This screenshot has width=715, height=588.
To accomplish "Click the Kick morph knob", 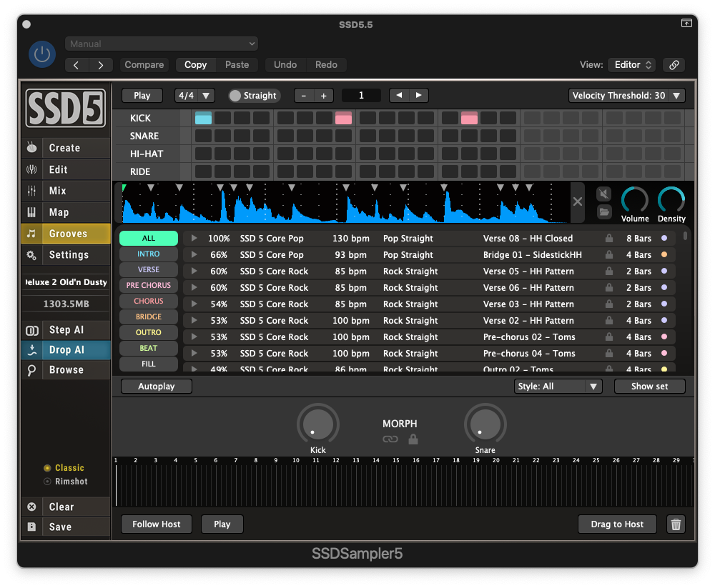I will [x=318, y=424].
